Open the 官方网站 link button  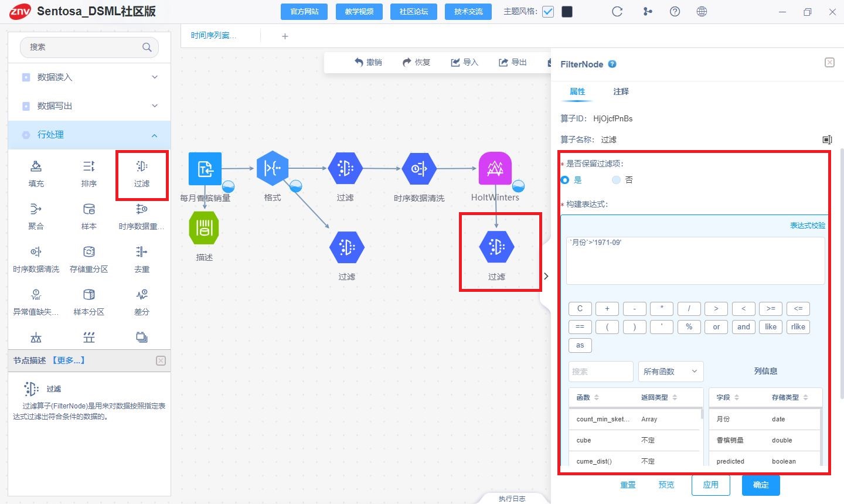tap(305, 12)
